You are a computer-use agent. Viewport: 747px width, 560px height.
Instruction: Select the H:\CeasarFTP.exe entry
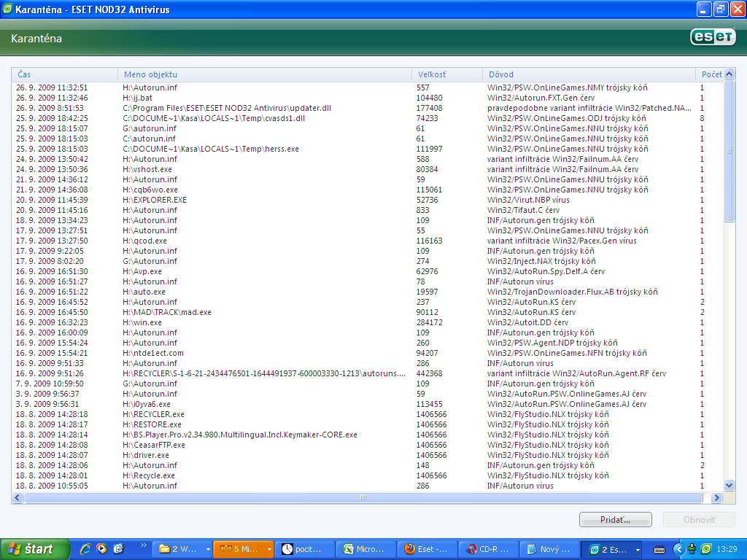point(368,445)
